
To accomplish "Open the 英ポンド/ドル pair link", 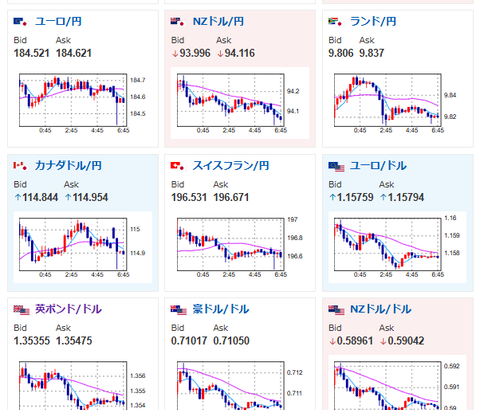I will click(68, 309).
